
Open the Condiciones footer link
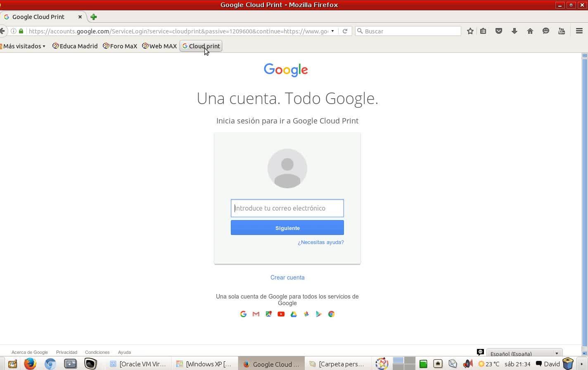(97, 352)
